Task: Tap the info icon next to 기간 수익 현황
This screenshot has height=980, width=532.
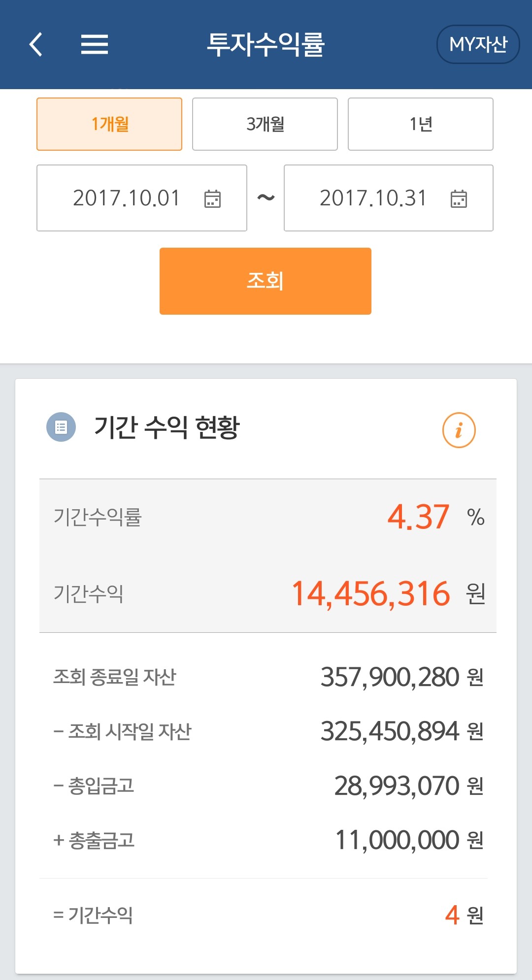Action: coord(459,429)
